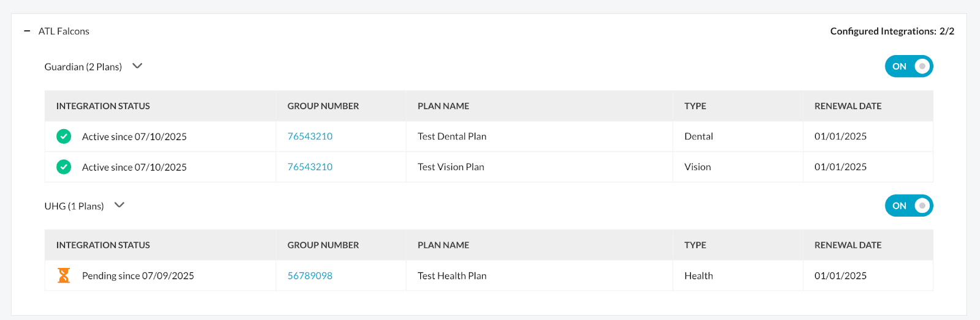
Task: Click the UHG table Plan Name header
Action: (443, 245)
